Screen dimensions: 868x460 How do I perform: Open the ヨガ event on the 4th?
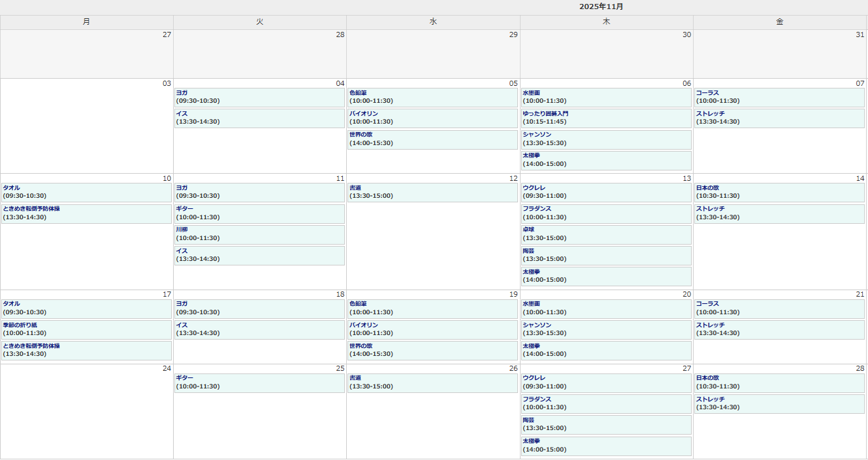point(259,98)
